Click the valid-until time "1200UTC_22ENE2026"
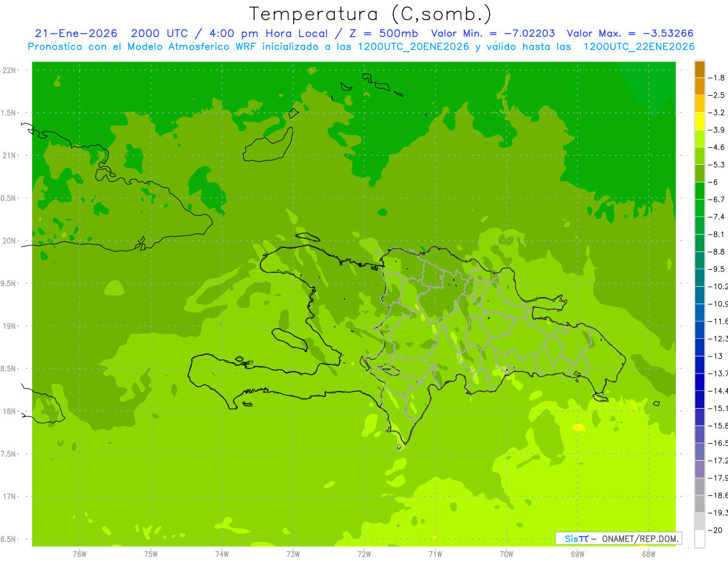728x562 pixels. pyautogui.click(x=639, y=47)
